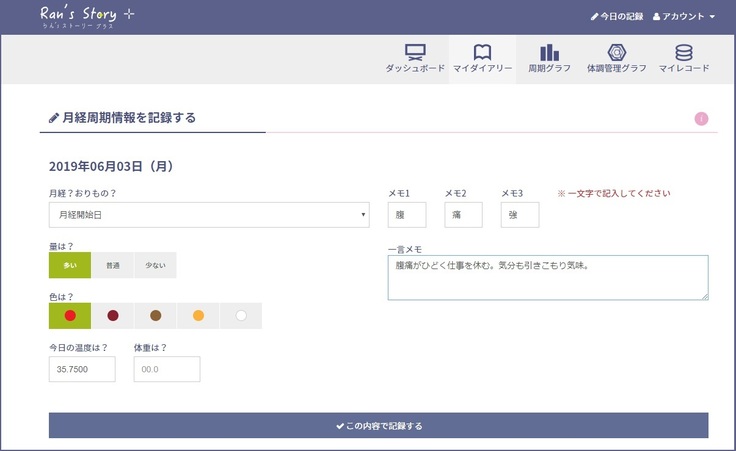
Task: Open the Dashboard monitor icon
Action: coord(415,53)
